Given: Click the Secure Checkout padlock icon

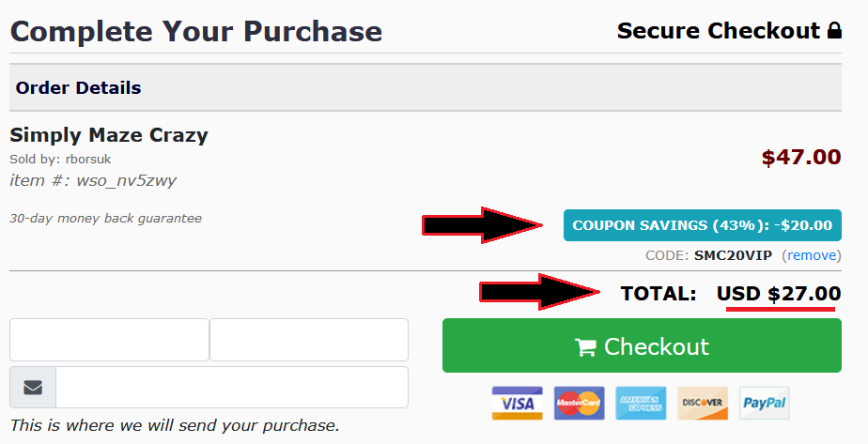Looking at the screenshot, I should tap(834, 30).
